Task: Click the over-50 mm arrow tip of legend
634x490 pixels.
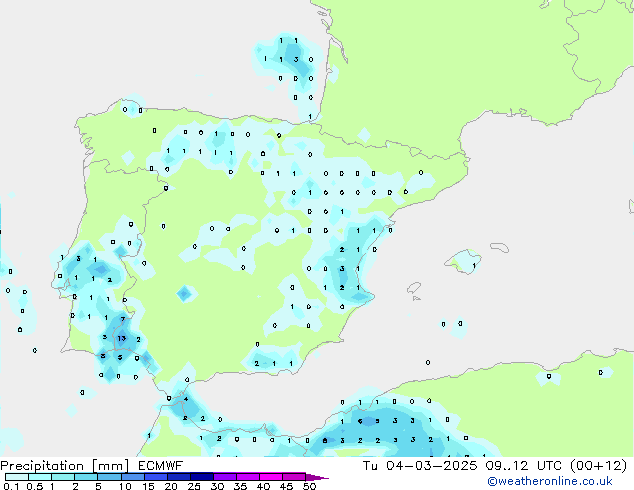Action: point(317,477)
